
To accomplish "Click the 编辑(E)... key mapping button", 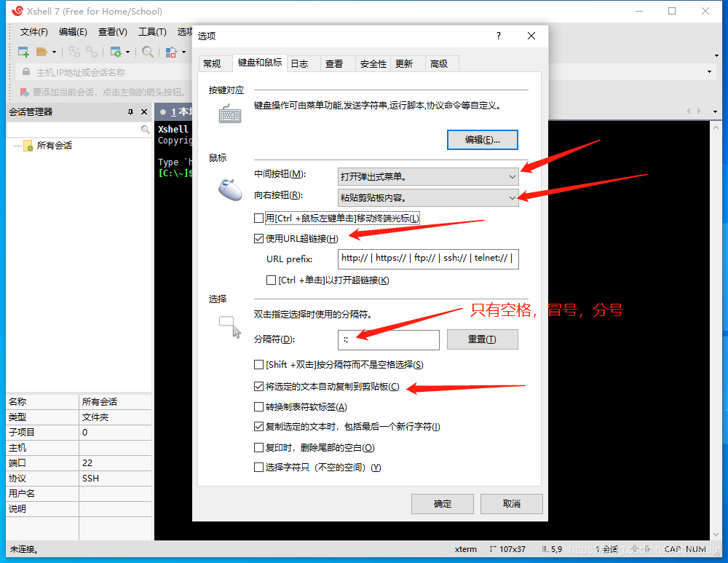I will pos(483,140).
